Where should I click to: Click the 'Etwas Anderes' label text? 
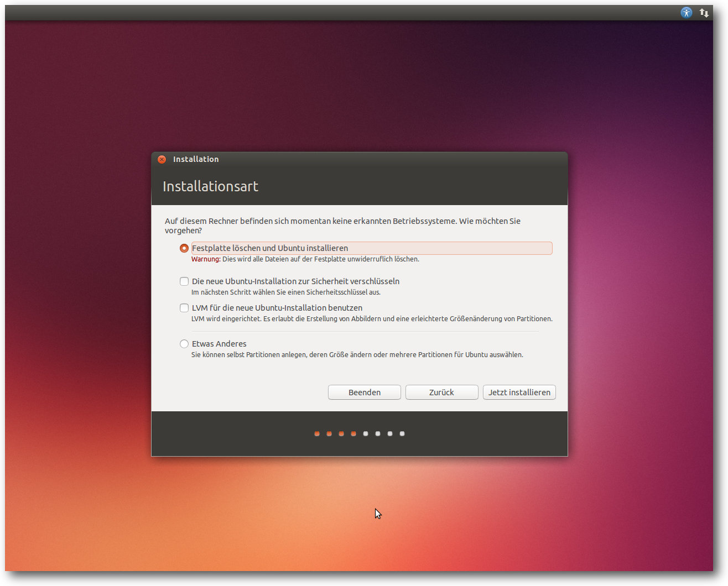point(219,344)
